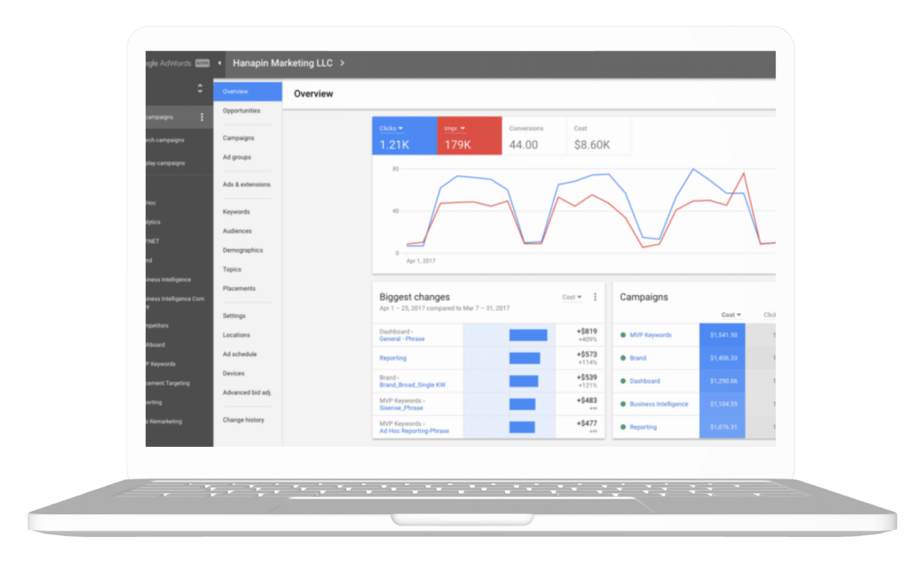Open the Impr. metric dropdown

coord(455,128)
